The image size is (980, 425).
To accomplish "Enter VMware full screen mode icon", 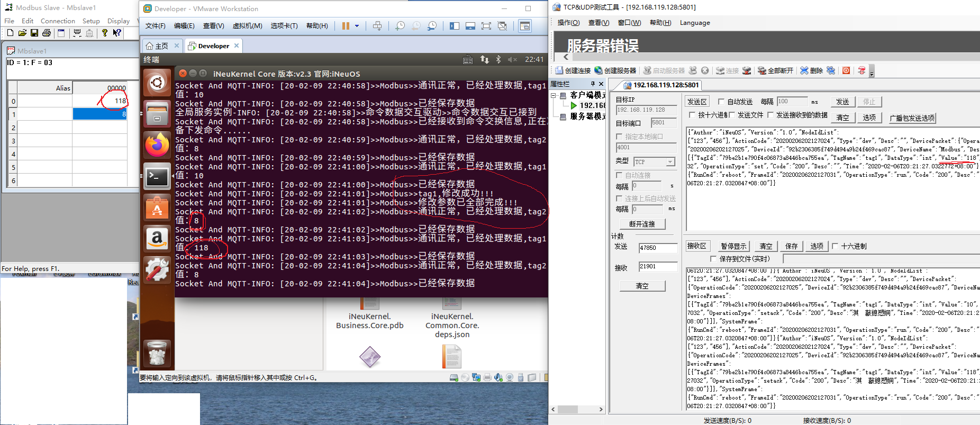I will coord(486,25).
